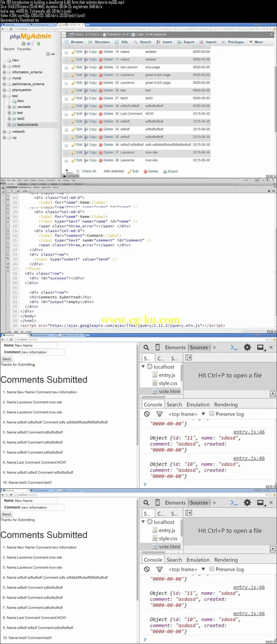Tick the Check All checkbox
277x644 pixels.
[78, 171]
